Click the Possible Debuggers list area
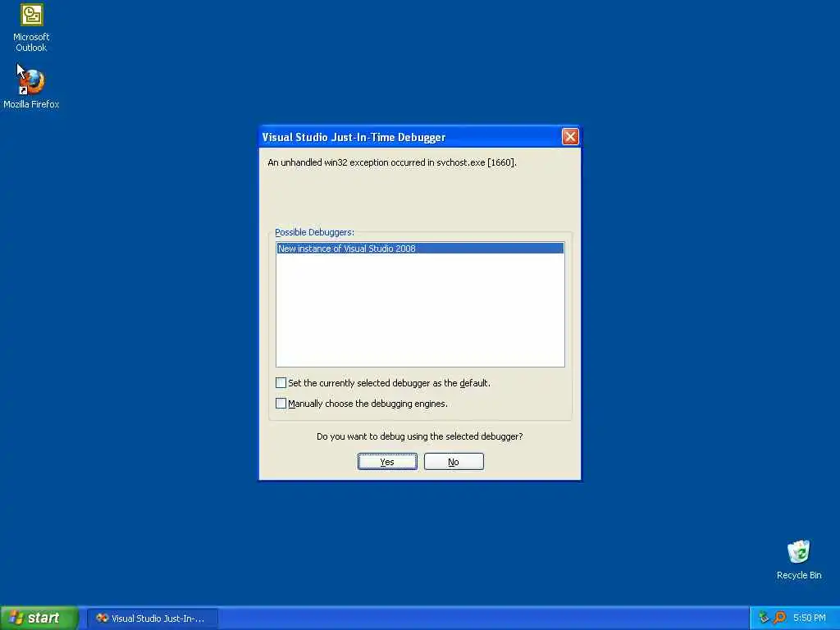Viewport: 840px width, 630px height. pos(420,304)
